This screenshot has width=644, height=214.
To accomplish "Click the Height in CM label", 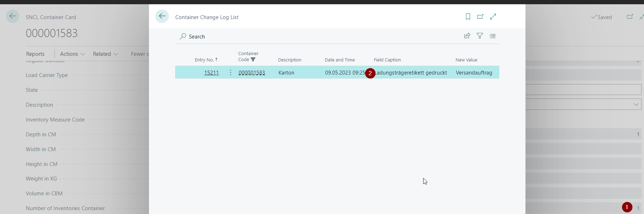I will point(41,164).
